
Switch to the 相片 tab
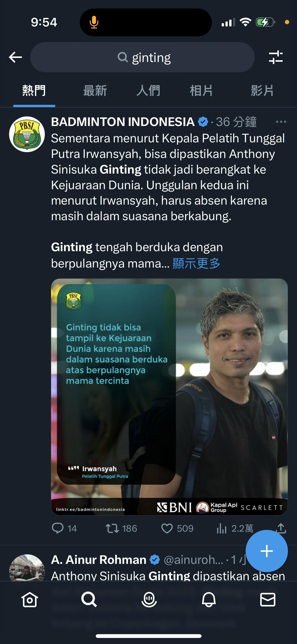[x=201, y=91]
